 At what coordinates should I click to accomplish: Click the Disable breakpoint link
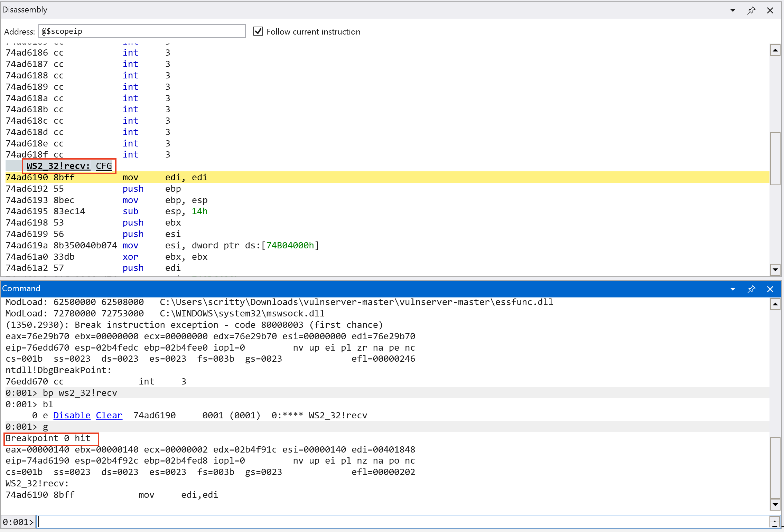pyautogui.click(x=72, y=415)
